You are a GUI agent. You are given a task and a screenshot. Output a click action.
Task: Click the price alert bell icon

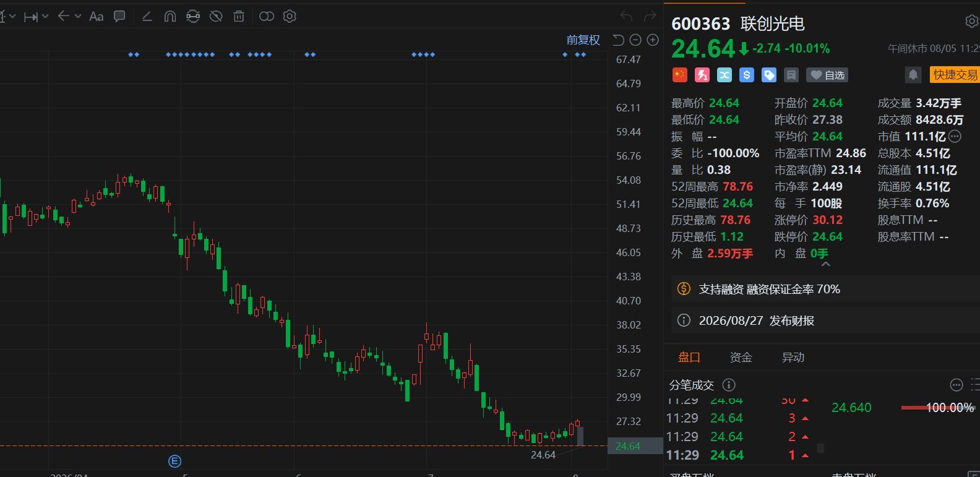point(913,75)
